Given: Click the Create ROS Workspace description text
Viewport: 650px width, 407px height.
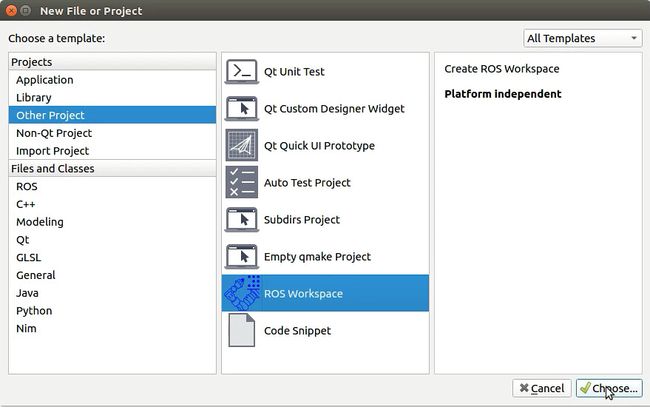Looking at the screenshot, I should coord(502,69).
